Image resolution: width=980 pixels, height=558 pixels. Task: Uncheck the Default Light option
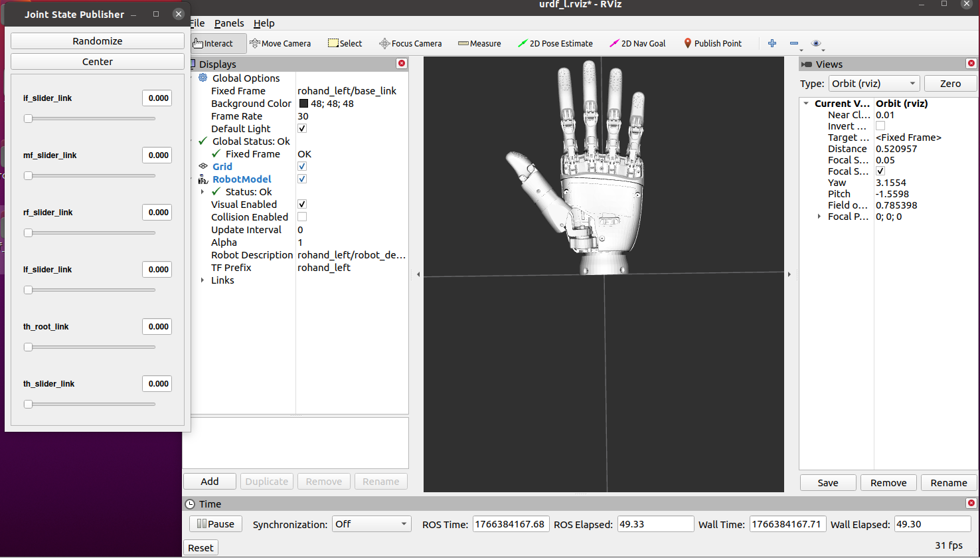(x=302, y=129)
